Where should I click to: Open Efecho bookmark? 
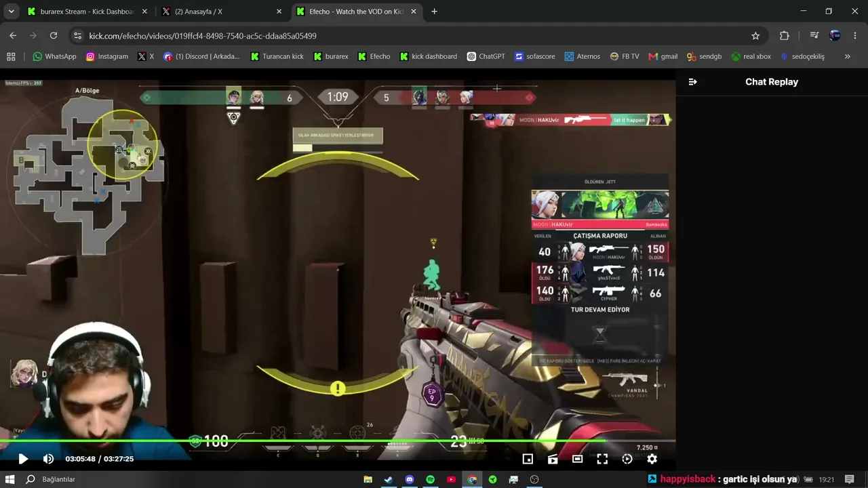click(374, 56)
